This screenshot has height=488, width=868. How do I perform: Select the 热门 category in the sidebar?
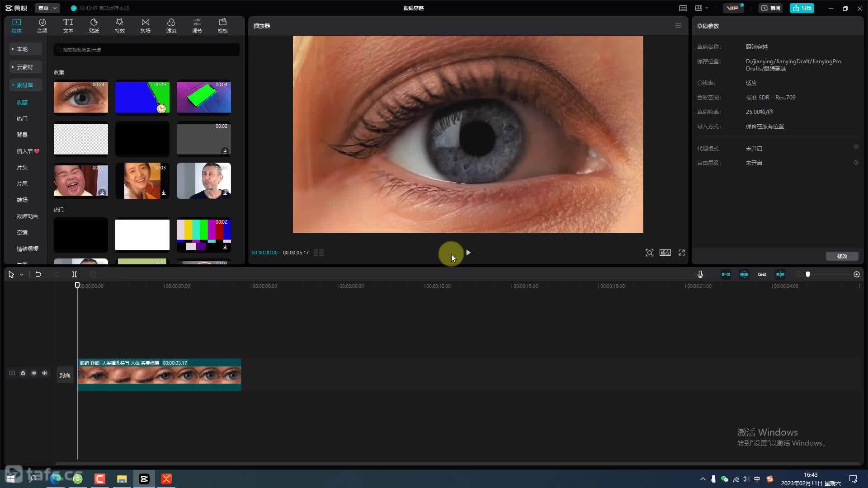(22, 119)
